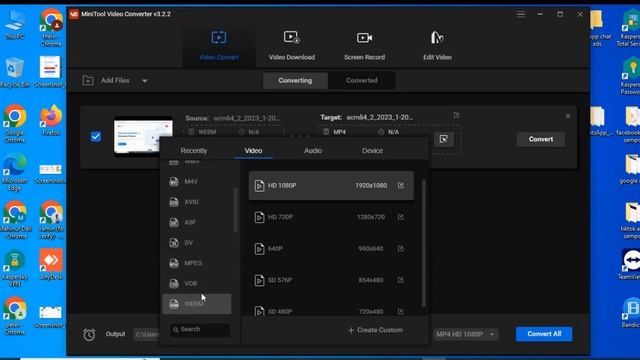Select the SD 576P preset

[x=331, y=280]
